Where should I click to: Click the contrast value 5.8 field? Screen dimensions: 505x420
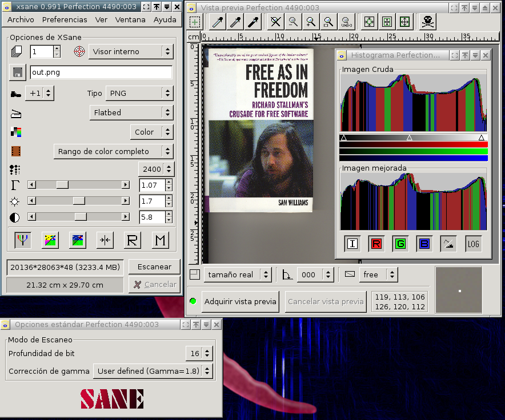click(153, 217)
